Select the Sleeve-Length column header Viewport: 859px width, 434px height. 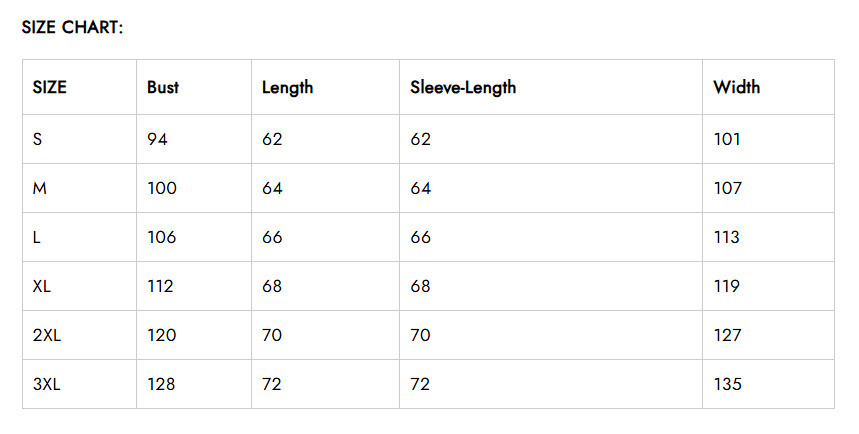click(463, 87)
